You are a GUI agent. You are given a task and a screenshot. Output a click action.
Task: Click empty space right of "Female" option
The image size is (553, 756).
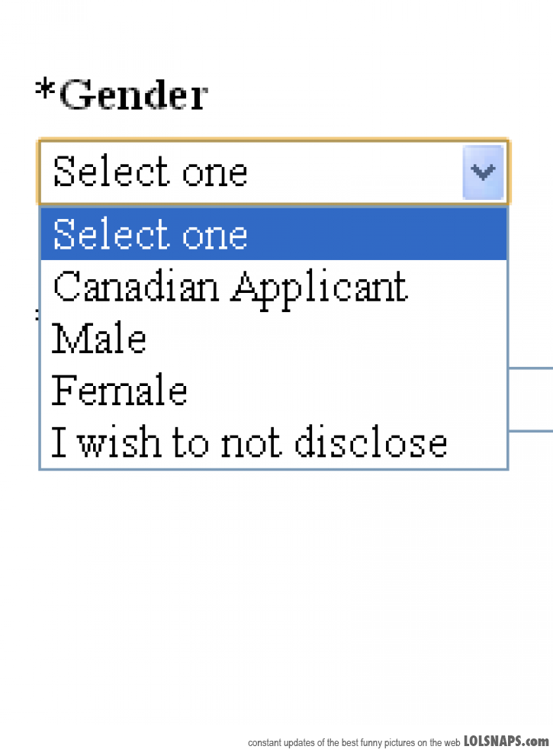tap(343, 391)
